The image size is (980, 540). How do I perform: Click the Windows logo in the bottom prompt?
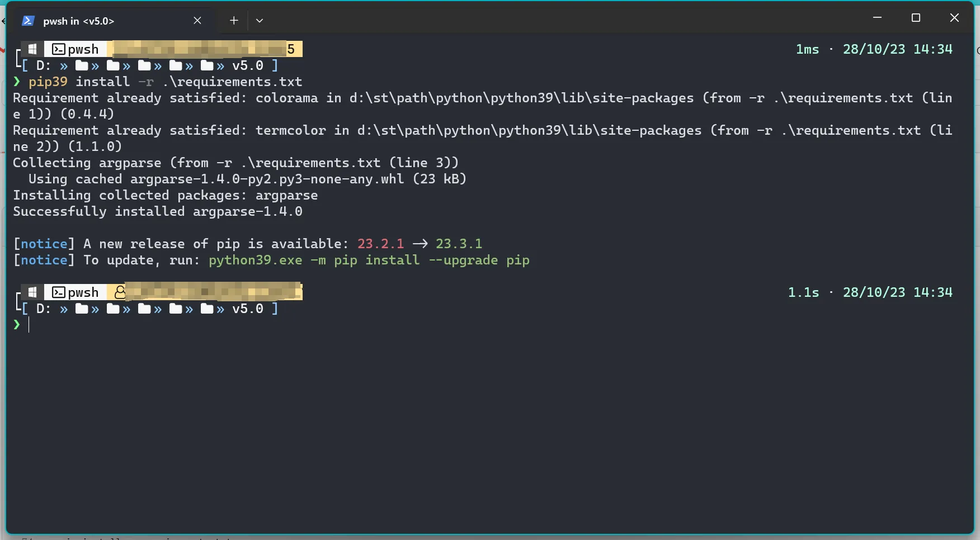pyautogui.click(x=32, y=292)
